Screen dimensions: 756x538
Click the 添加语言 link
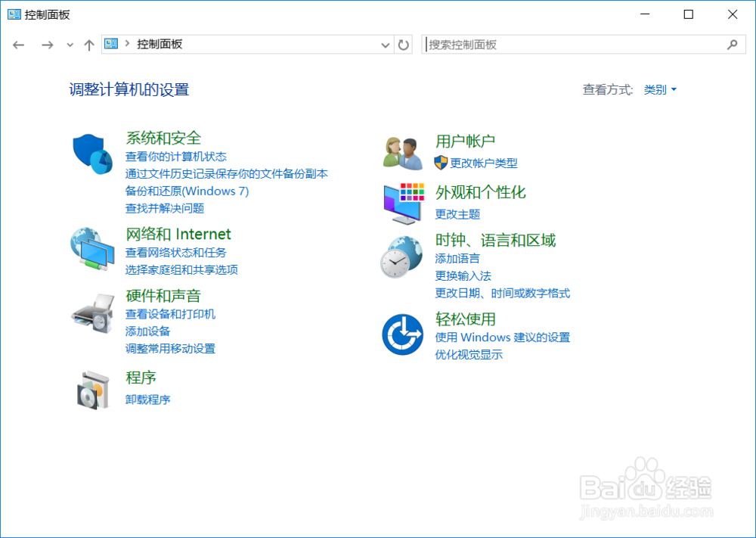(457, 259)
